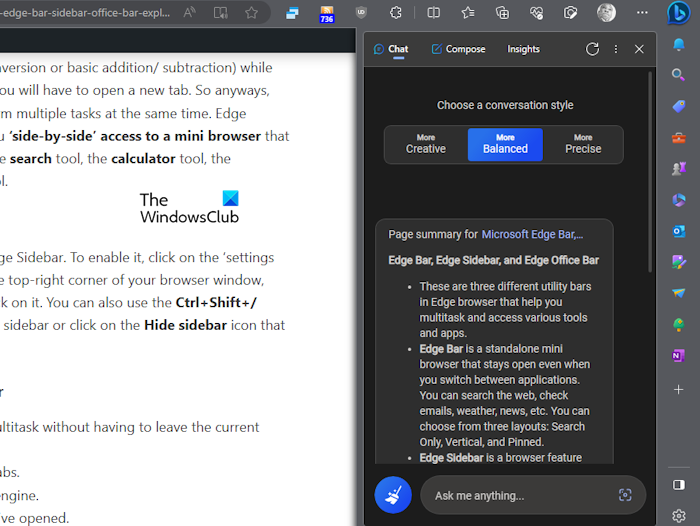Click TheWindowsClub logo in the article

189,208
